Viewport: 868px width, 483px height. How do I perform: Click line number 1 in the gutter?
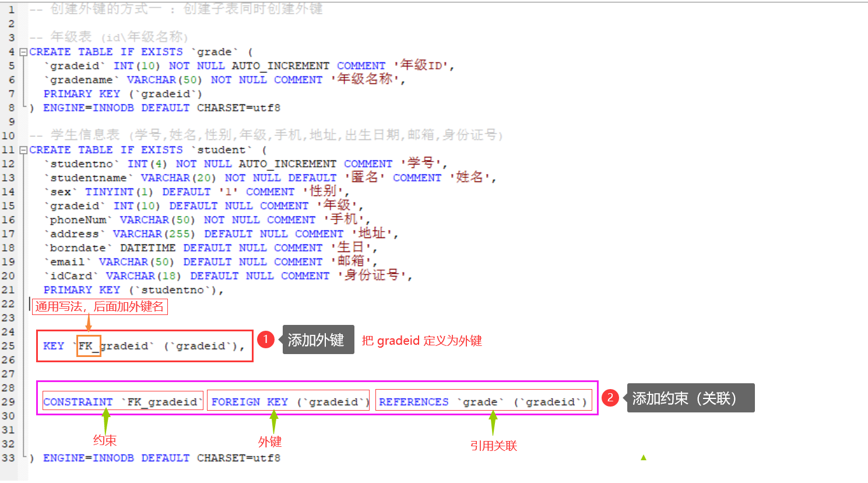click(x=12, y=10)
